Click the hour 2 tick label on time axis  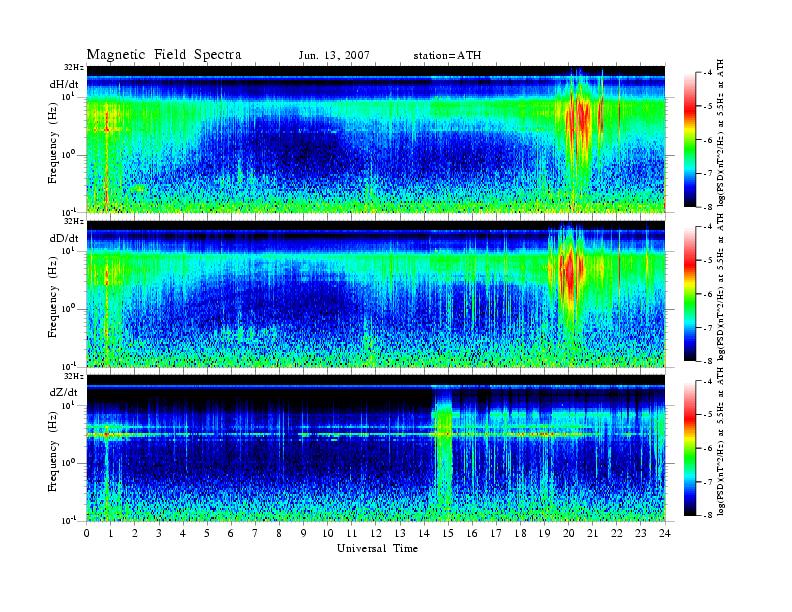[x=135, y=533]
